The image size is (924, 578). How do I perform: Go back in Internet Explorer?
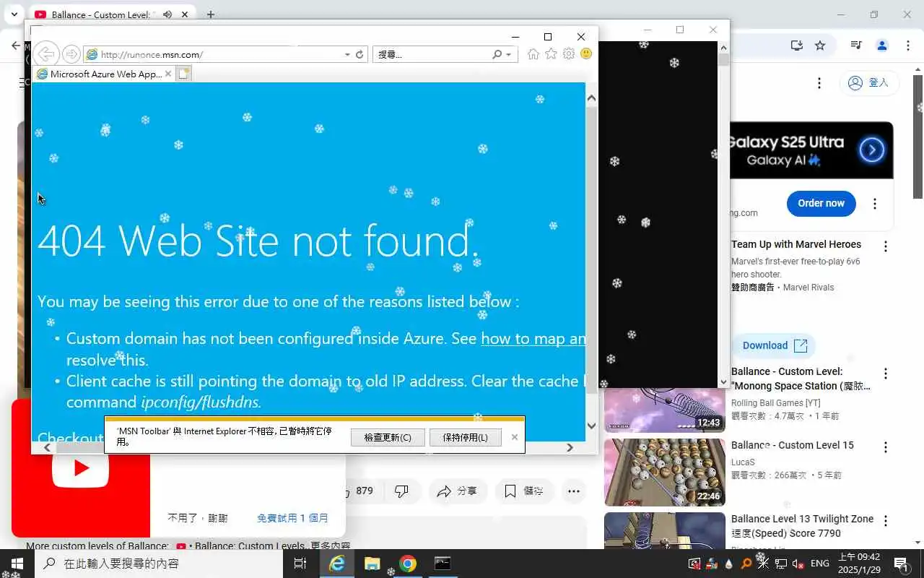tap(45, 54)
